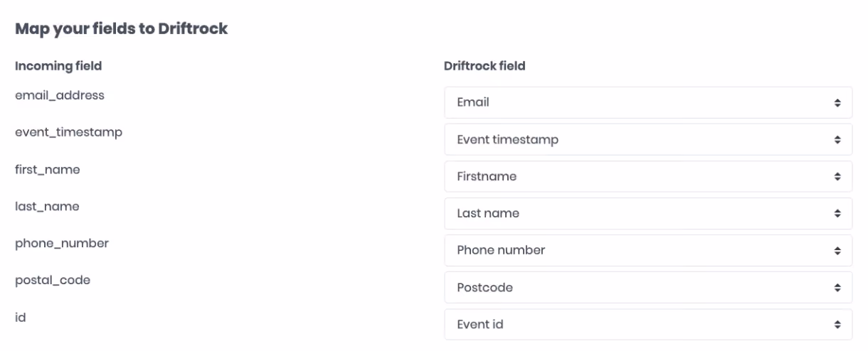Open the Postcode mapping dropdown

click(x=648, y=288)
